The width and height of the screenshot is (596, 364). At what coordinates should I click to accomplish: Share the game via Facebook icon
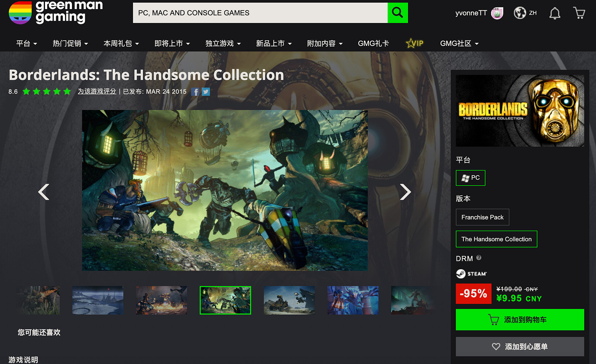[195, 92]
